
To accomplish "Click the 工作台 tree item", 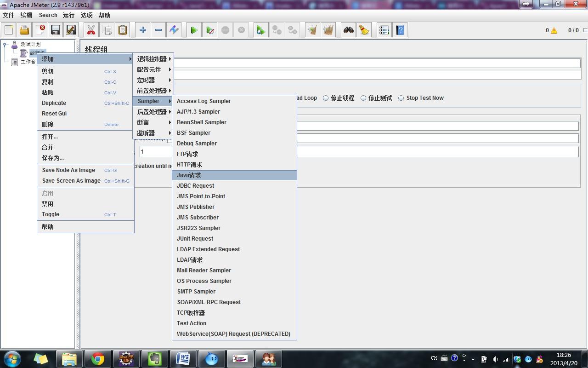I will (x=28, y=62).
